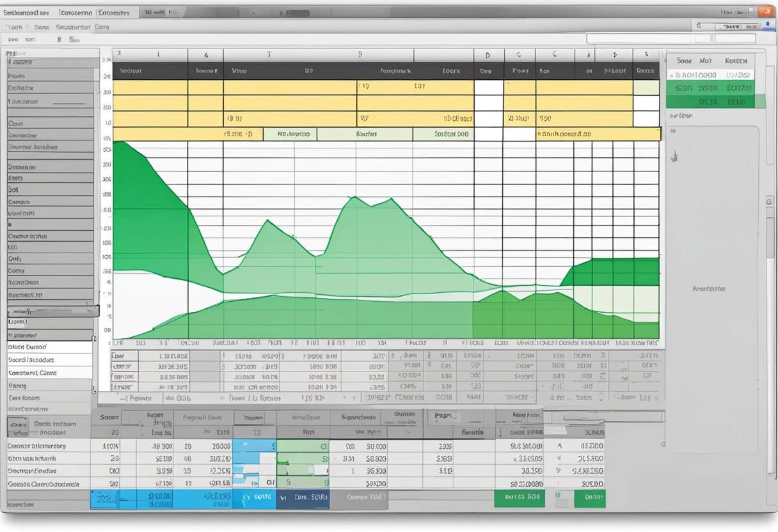Click the funnel icon in the blue footer button
778x532 pixels.
(x=246, y=497)
